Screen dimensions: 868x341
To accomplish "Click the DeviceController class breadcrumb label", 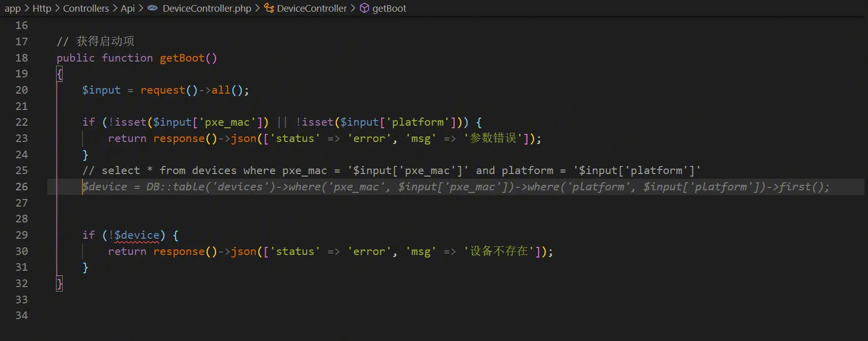I will click(x=312, y=8).
